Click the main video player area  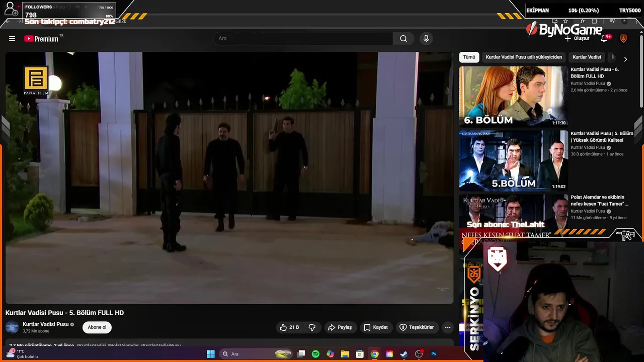pyautogui.click(x=229, y=177)
